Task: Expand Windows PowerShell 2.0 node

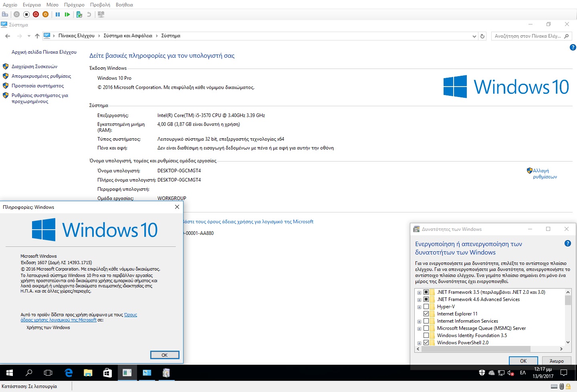Action: point(419,343)
